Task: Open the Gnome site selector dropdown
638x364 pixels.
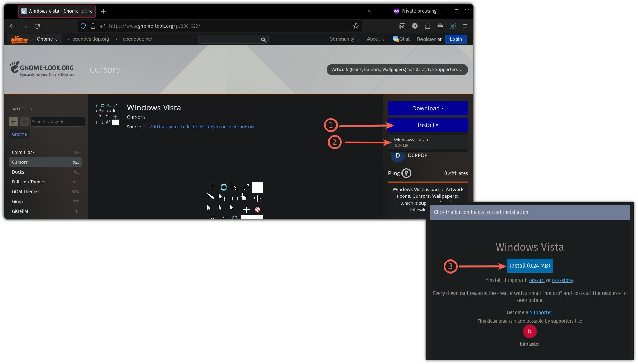Action: tap(47, 39)
